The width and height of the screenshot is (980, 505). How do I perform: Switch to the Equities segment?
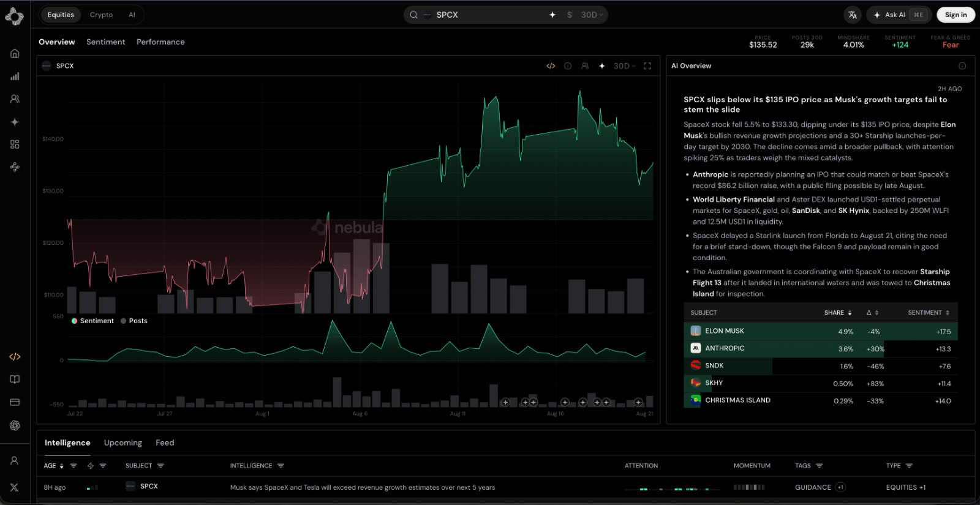tap(61, 15)
